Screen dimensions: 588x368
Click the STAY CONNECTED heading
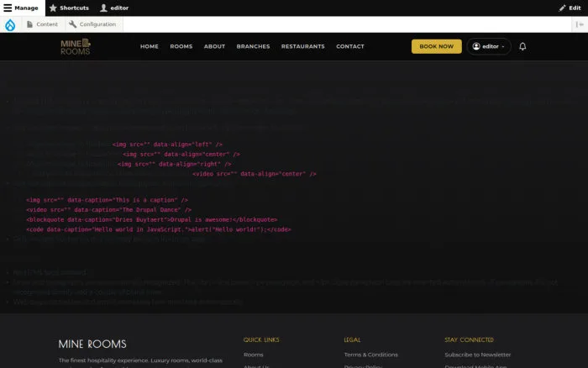click(469, 340)
